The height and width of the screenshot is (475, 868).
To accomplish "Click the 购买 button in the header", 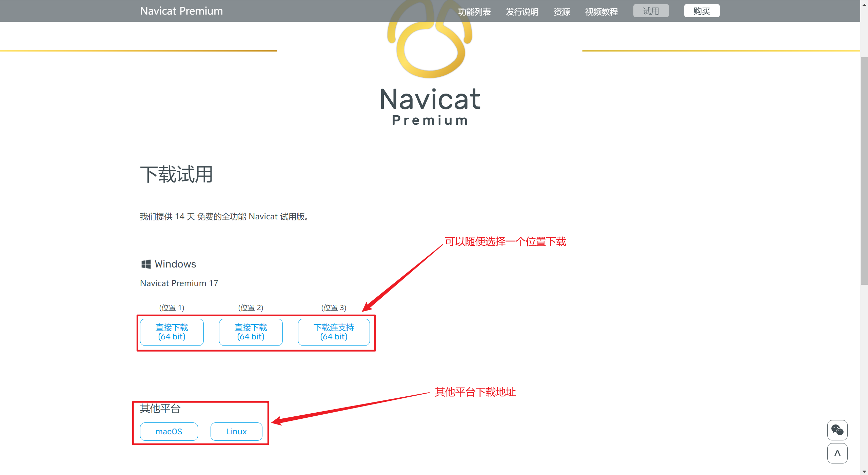I will coord(702,11).
